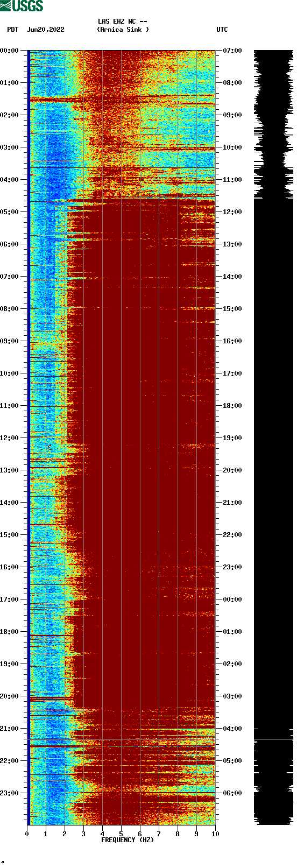
Task: Click the 16:00 UTC time label
Action: [232, 341]
